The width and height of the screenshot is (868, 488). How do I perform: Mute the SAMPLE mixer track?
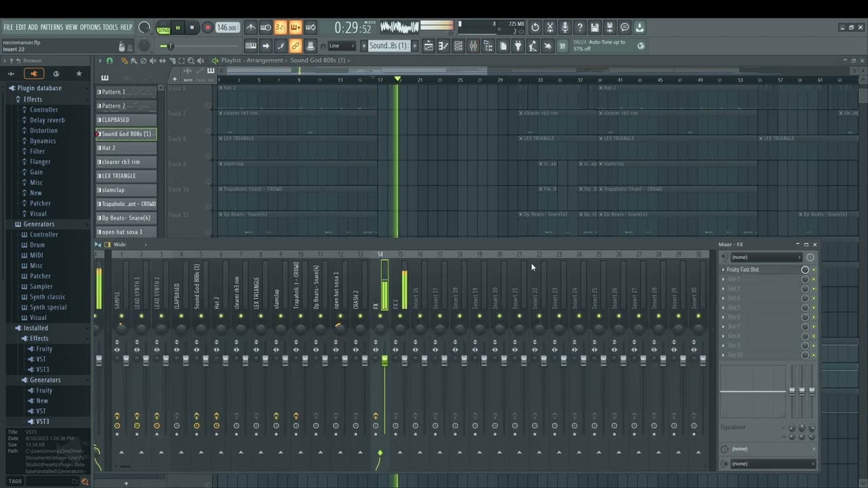[121, 317]
